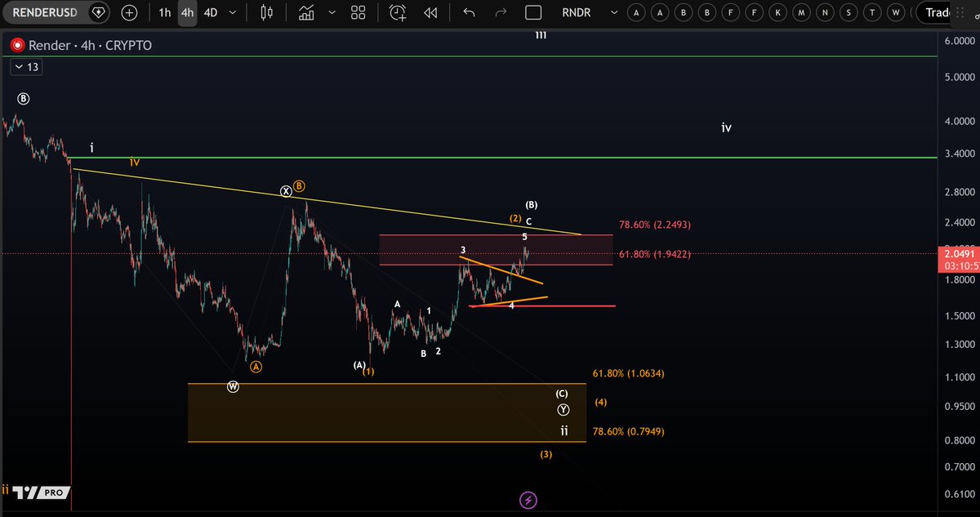
Task: Select the red fib retracement zone rectangle
Action: click(496, 250)
